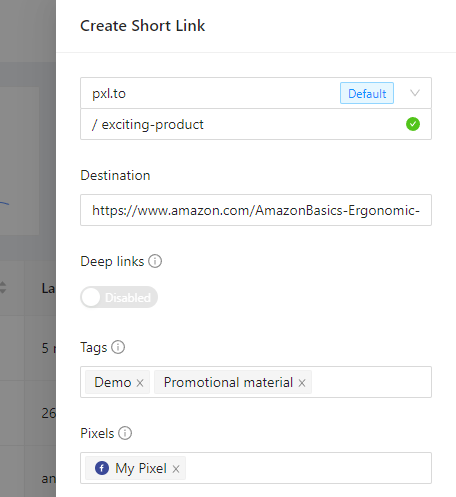
Task: Show Pixels info tooltip icon
Action: pos(125,433)
